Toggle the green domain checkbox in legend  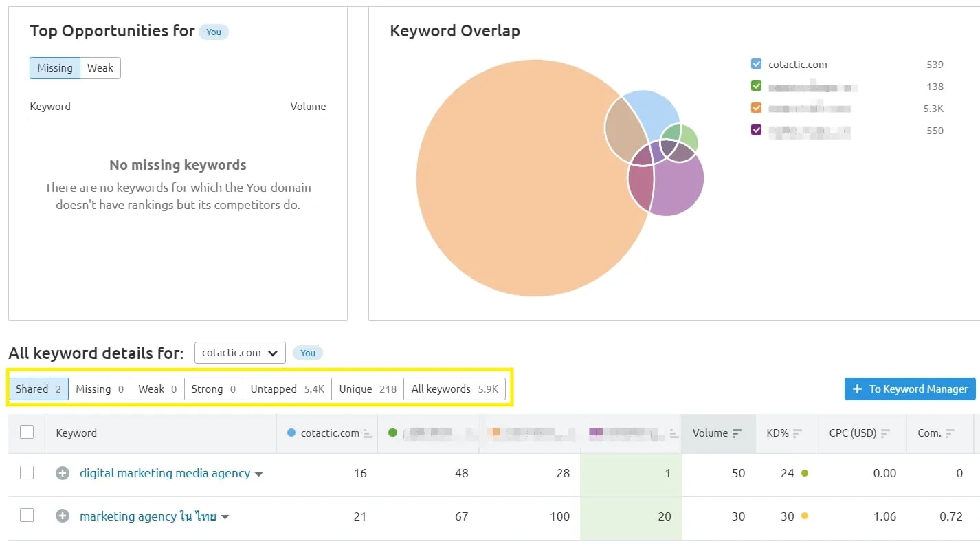click(757, 87)
